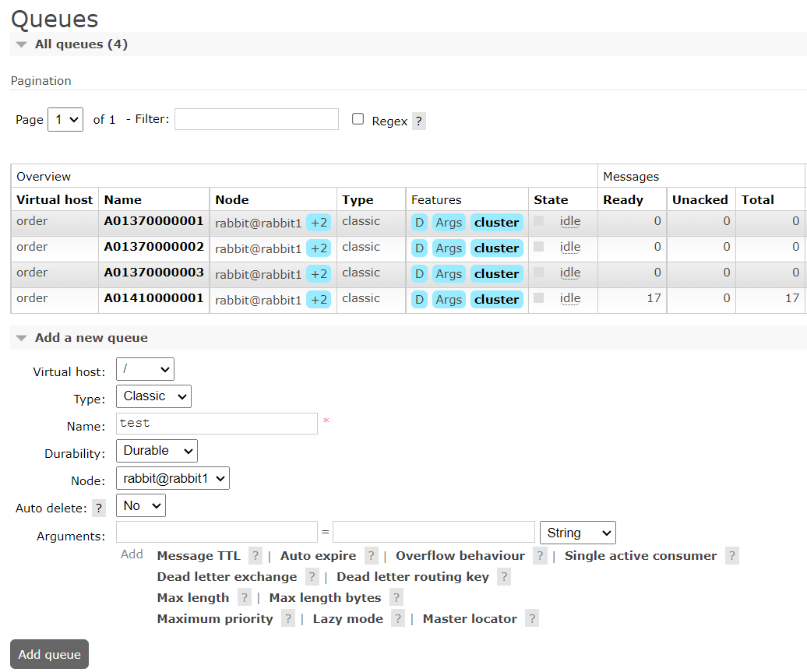Click the +2 mirrors badge for A01410000001
807x672 pixels.
click(319, 300)
